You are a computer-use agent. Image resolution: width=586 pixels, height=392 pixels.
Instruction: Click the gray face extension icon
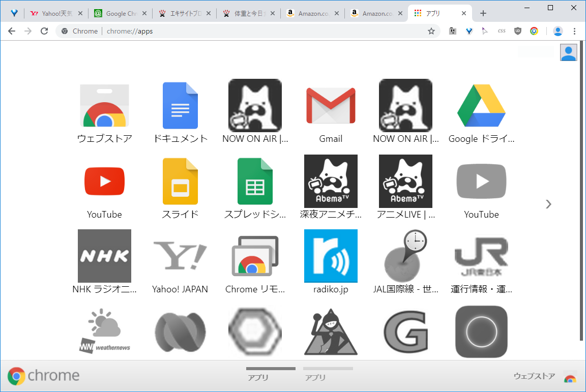pos(453,31)
